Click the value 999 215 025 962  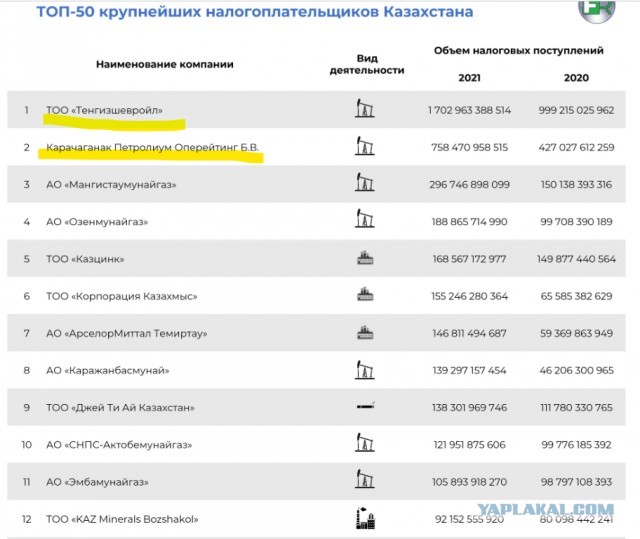pyautogui.click(x=576, y=110)
